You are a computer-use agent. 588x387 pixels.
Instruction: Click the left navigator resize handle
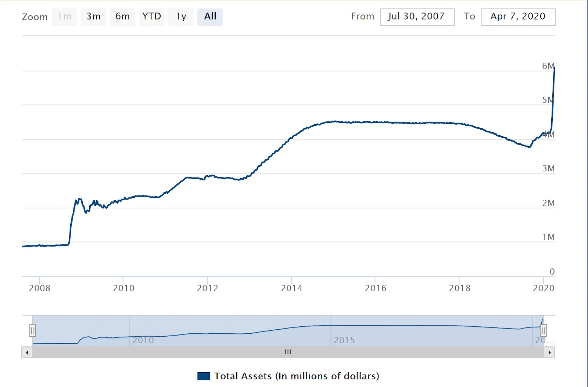pos(33,330)
